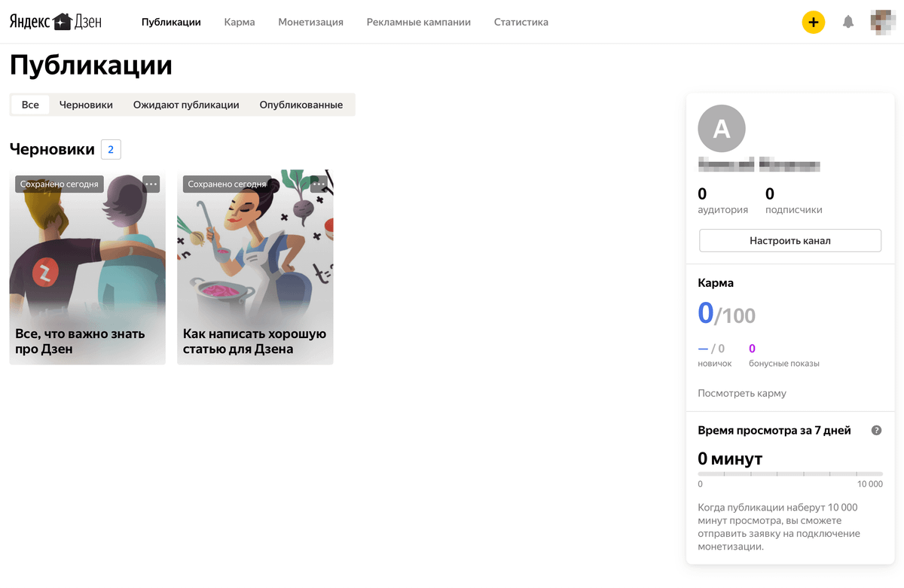The height and width of the screenshot is (588, 904).
Task: Open the notifications bell
Action: pos(848,23)
